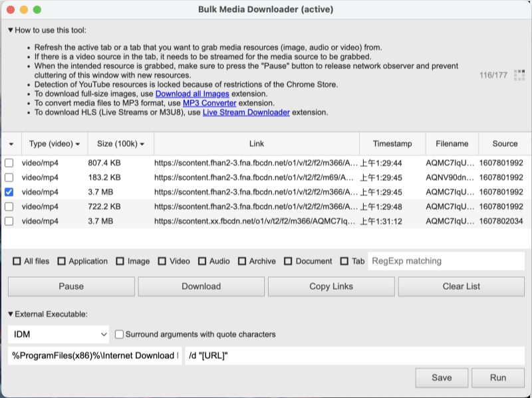This screenshot has width=532, height=398.
Task: Enable the Application filter checkbox
Action: click(x=61, y=261)
